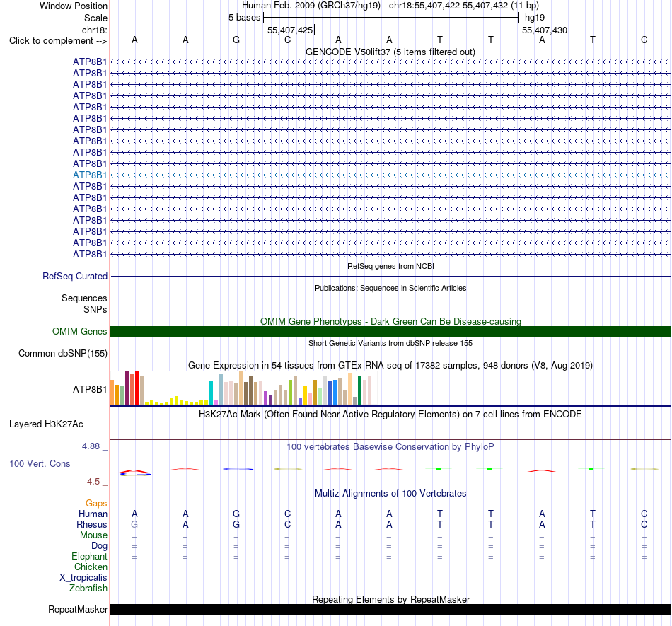Screen dimensions: 672x626
Task: Click the orange Gaps row label
Action: pyautogui.click(x=96, y=503)
